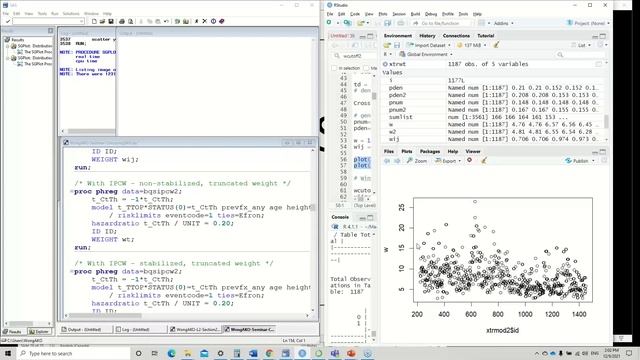Click SAS Clear All X icon
This screenshot has height=360, width=640.
[204, 21]
